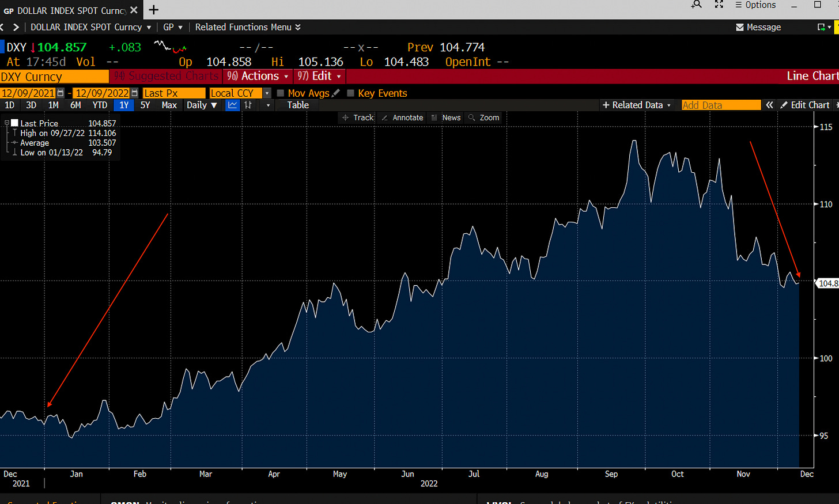Toggle the Last Price legend swatch
Image resolution: width=839 pixels, height=504 pixels.
14,123
